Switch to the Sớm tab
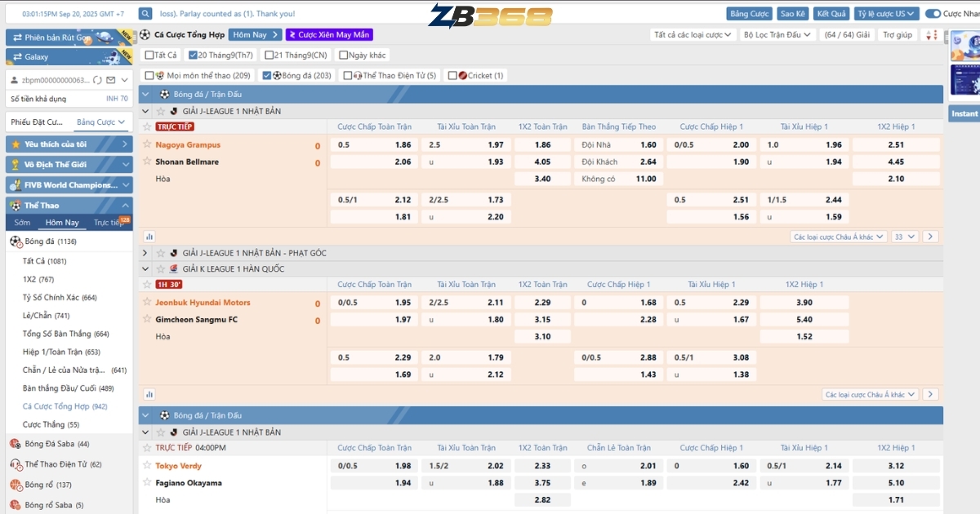This screenshot has width=980, height=514. coord(22,223)
